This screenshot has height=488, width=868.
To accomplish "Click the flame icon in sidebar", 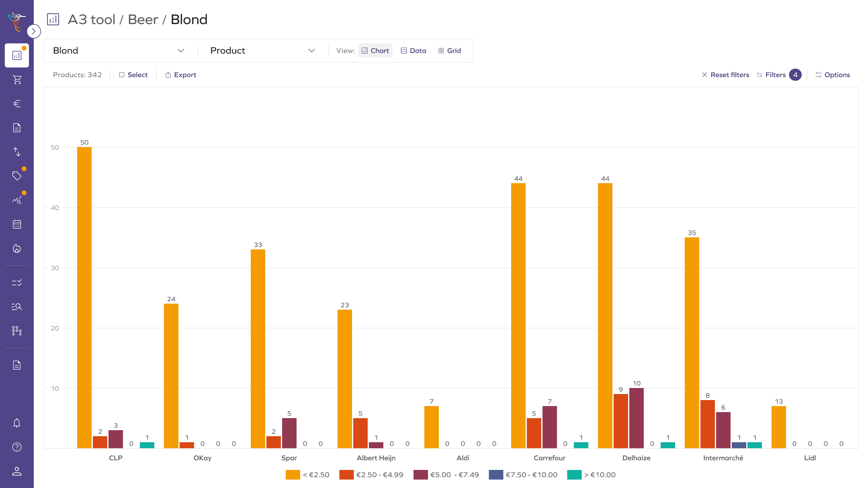I will pos(17,249).
